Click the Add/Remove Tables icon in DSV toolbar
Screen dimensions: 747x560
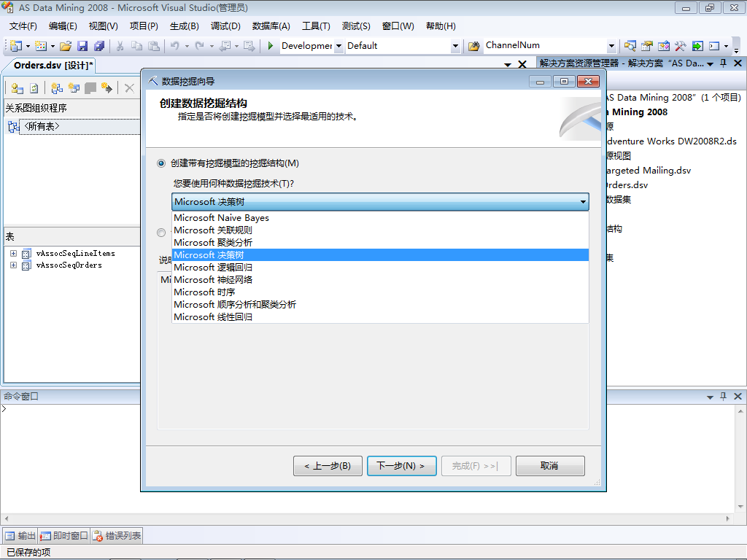click(x=18, y=88)
